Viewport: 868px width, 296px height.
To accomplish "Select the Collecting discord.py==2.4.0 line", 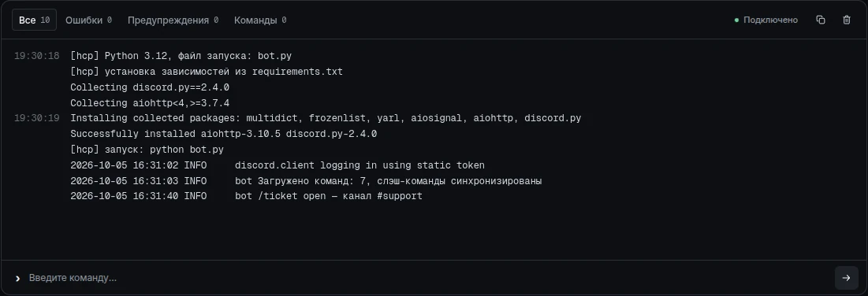I will click(x=150, y=87).
